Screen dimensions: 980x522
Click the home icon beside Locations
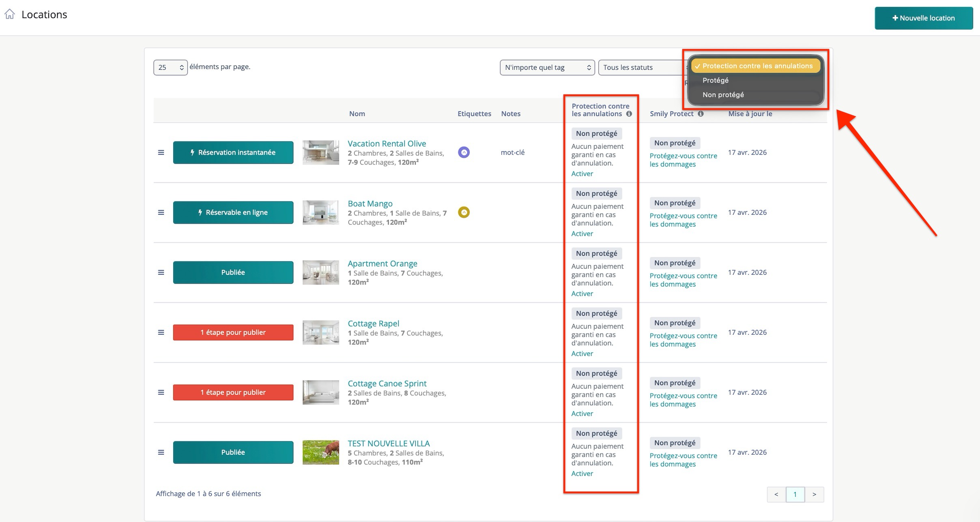tap(10, 14)
